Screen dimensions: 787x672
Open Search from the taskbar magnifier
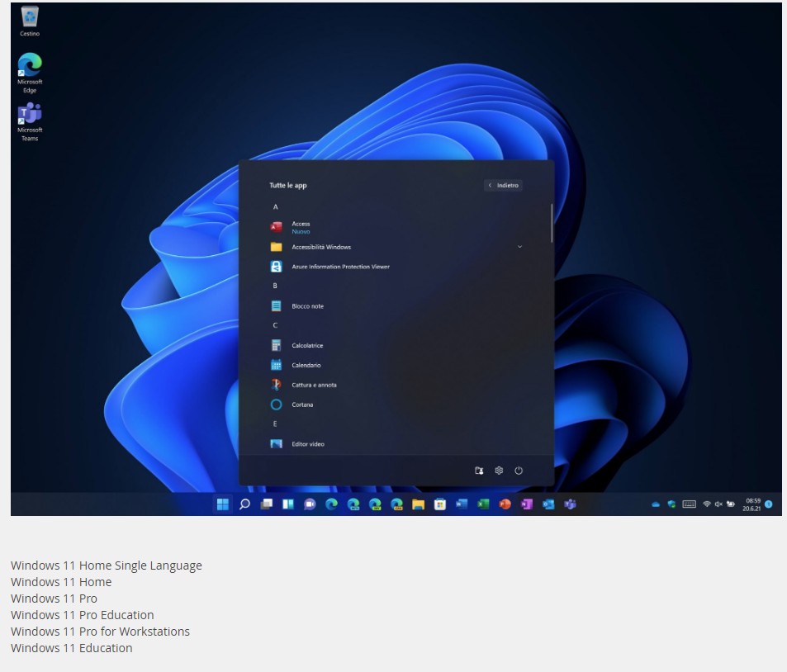pos(244,504)
